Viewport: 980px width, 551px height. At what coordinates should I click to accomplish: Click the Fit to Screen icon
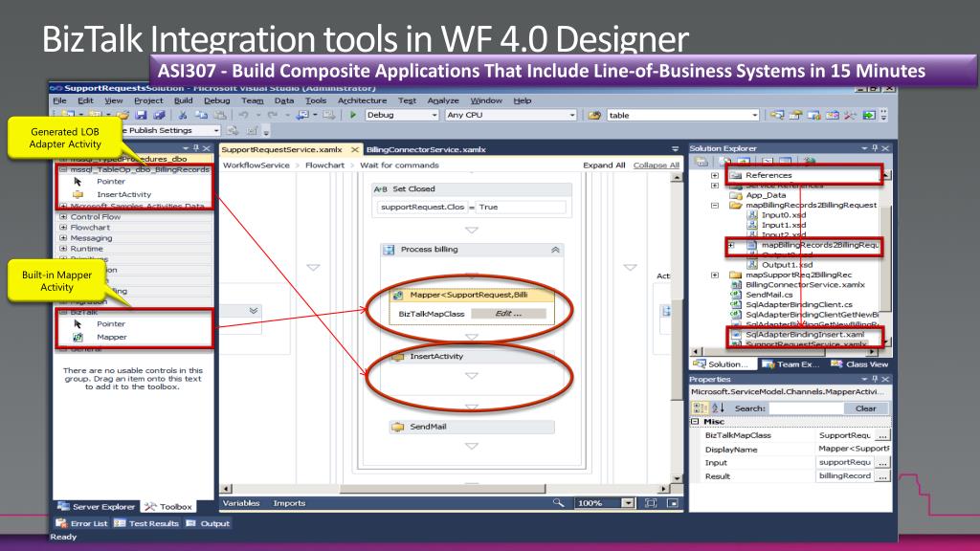651,503
